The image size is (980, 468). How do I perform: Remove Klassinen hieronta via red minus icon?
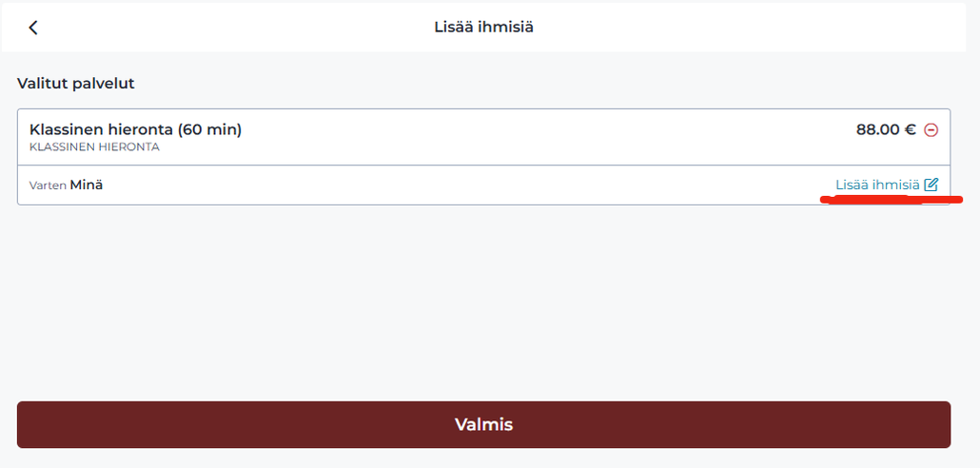point(931,130)
